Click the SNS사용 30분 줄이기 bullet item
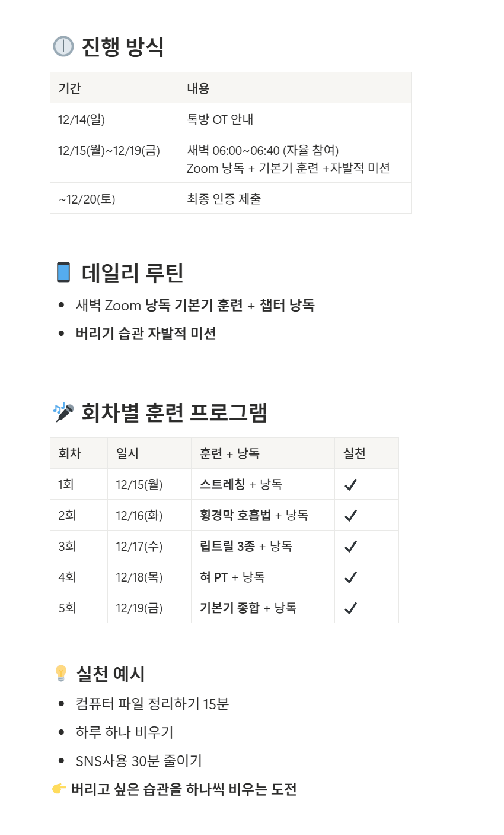This screenshot has height=835, width=504. [x=139, y=760]
